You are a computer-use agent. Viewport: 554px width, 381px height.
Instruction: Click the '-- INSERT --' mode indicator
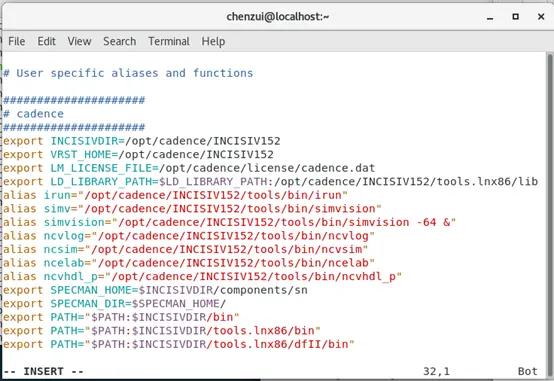[44, 371]
